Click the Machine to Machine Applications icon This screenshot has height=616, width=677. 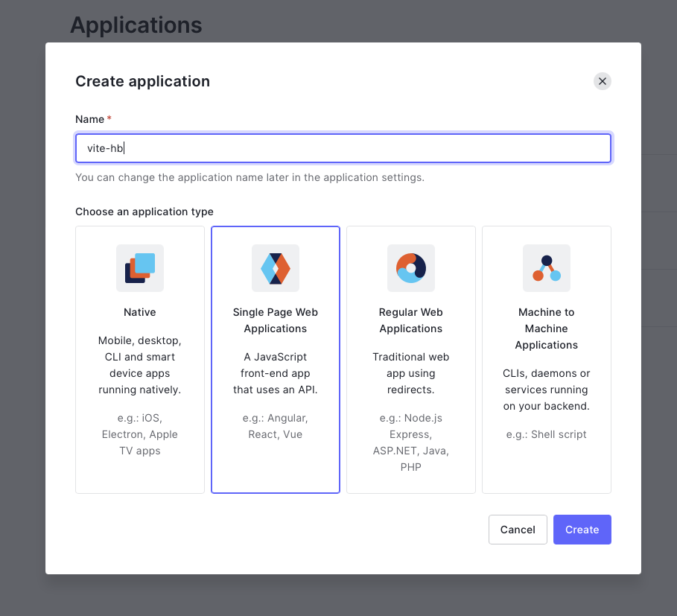(x=546, y=268)
